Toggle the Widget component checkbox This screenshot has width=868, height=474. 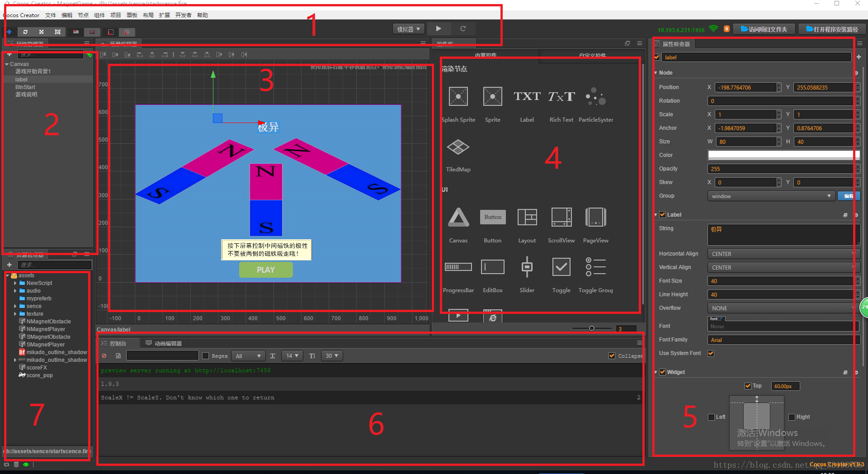pos(663,372)
